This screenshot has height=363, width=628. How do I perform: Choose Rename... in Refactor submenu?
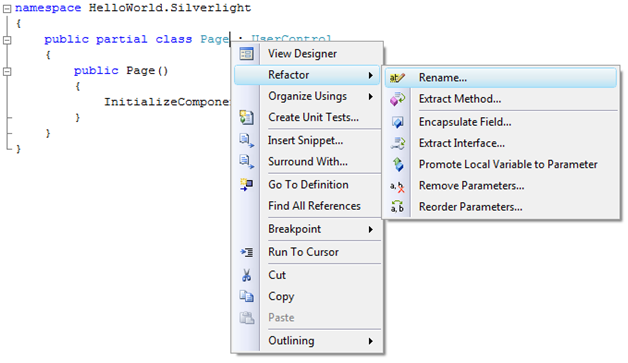501,78
